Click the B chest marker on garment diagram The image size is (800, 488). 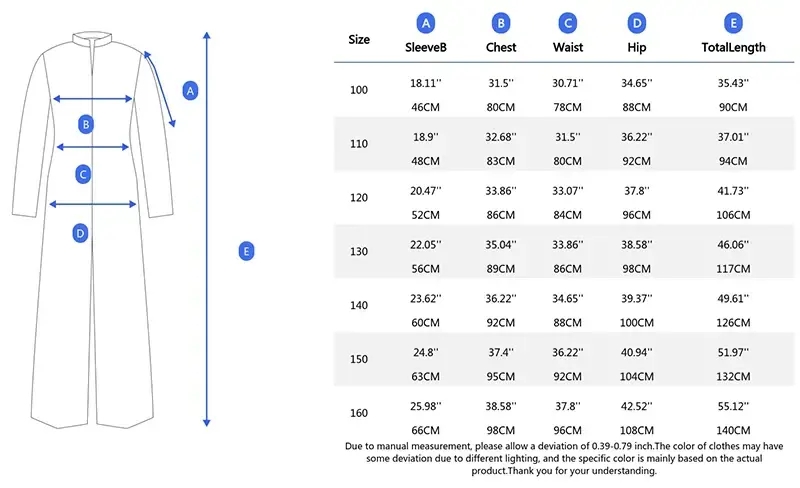pos(86,124)
